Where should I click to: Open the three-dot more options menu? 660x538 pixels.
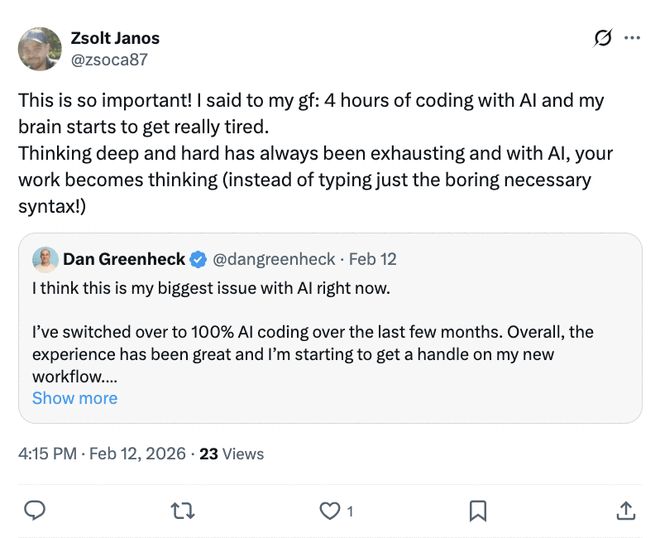pyautogui.click(x=632, y=38)
